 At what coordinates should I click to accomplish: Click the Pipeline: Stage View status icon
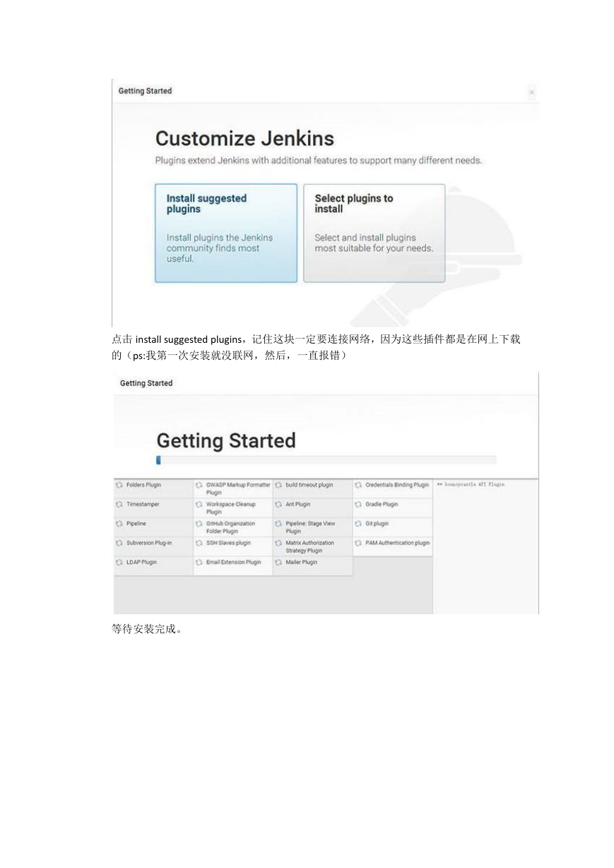tap(278, 524)
